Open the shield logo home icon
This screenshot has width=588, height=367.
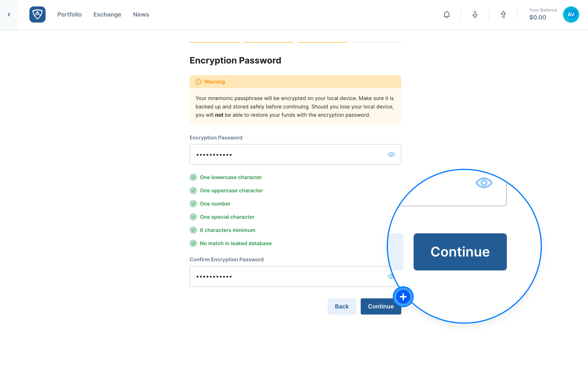click(x=37, y=14)
